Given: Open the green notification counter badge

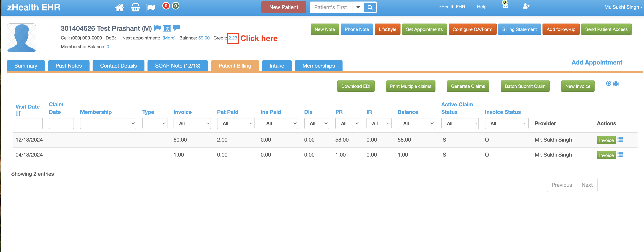Looking at the screenshot, I should tap(176, 6).
